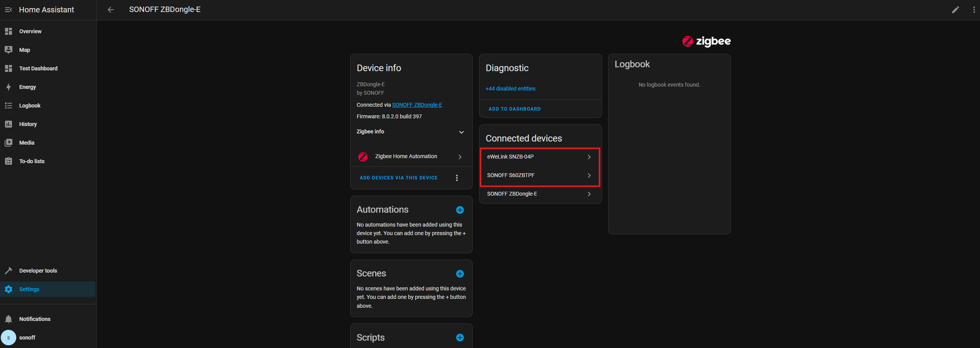Click the Zigbee Home Automation logo icon

click(x=363, y=157)
